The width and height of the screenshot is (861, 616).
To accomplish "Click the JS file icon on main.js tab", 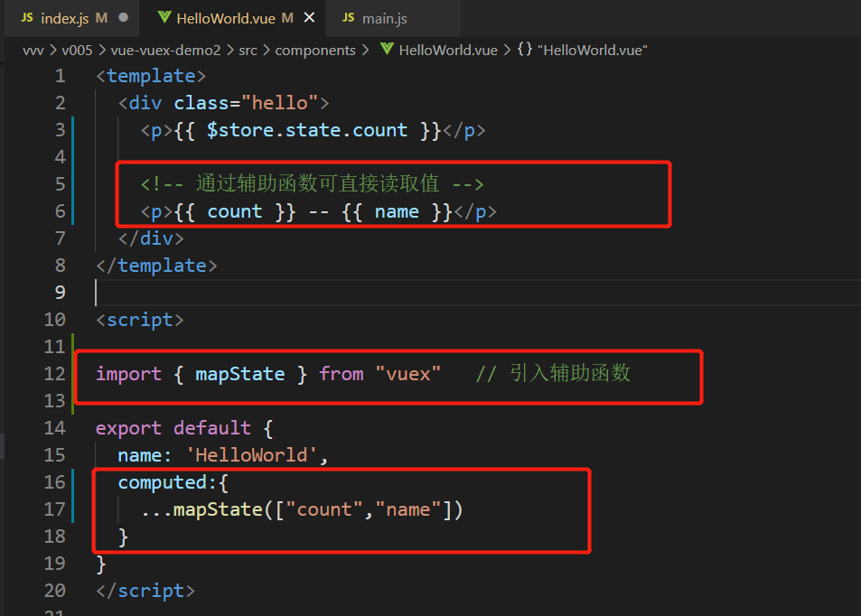I will tap(348, 18).
